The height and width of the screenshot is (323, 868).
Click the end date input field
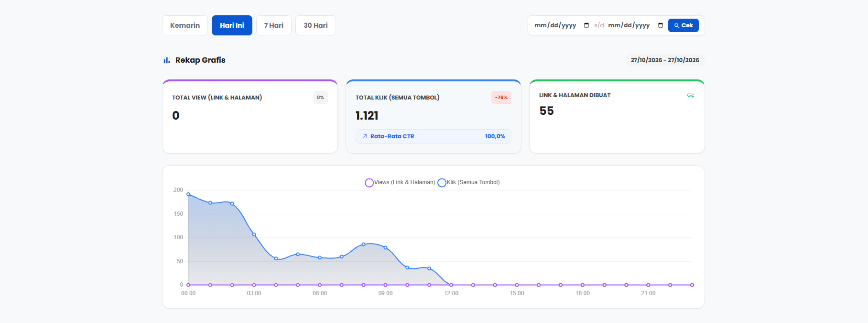(x=636, y=25)
